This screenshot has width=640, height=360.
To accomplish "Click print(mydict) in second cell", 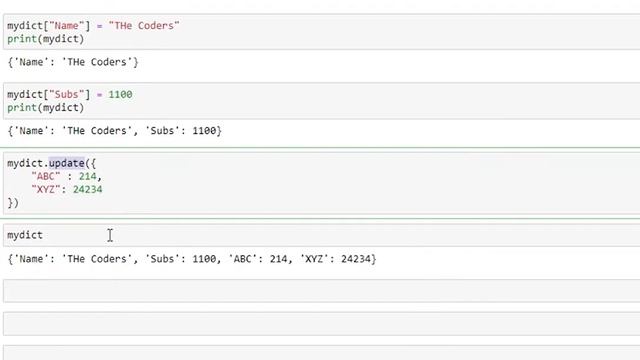I will [45, 108].
